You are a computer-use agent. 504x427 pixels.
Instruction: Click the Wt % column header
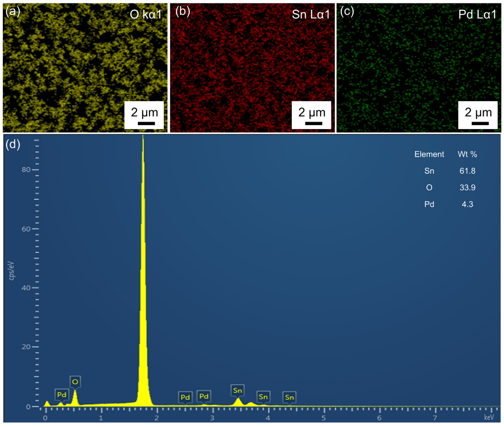(467, 154)
